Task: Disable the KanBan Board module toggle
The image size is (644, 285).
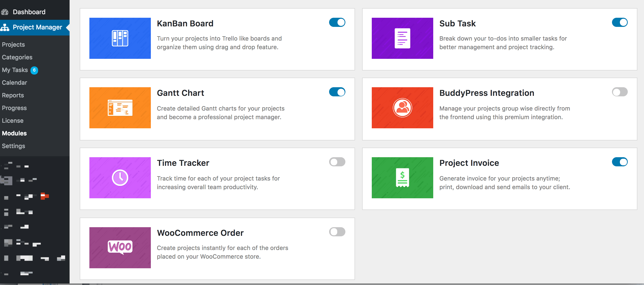Action: [x=337, y=22]
